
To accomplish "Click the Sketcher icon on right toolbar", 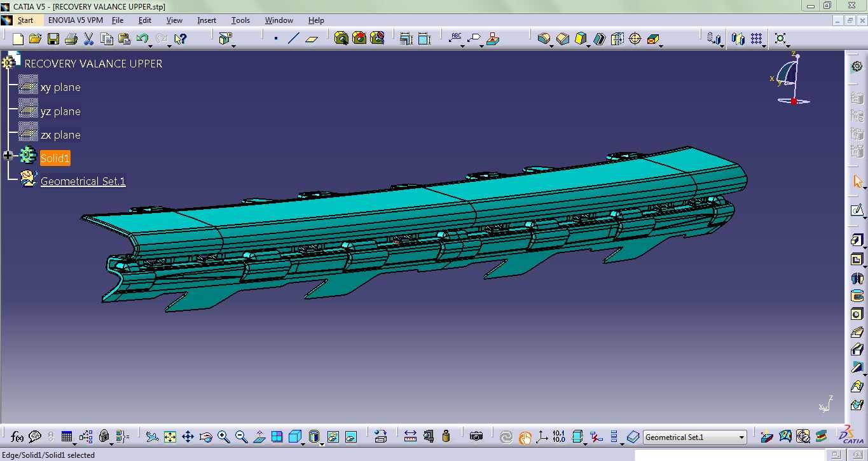I will tap(857, 211).
